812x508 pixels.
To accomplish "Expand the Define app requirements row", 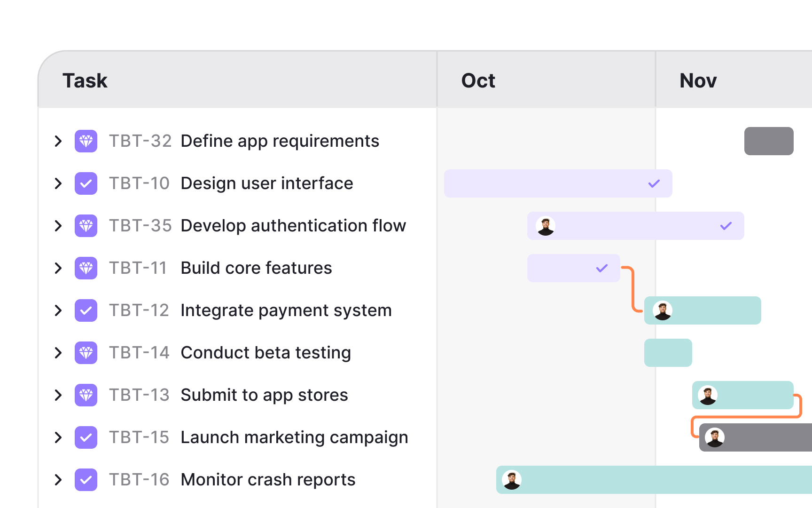I will tap(58, 141).
